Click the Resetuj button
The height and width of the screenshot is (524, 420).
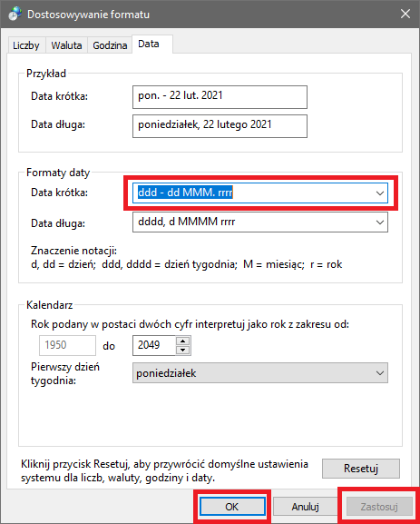coord(360,469)
